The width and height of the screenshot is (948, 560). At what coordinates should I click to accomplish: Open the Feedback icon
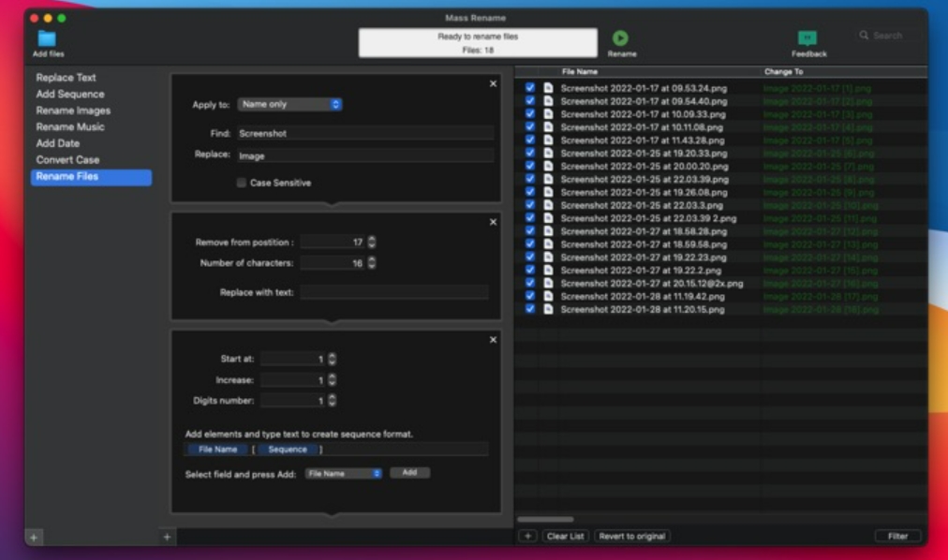pos(807,38)
